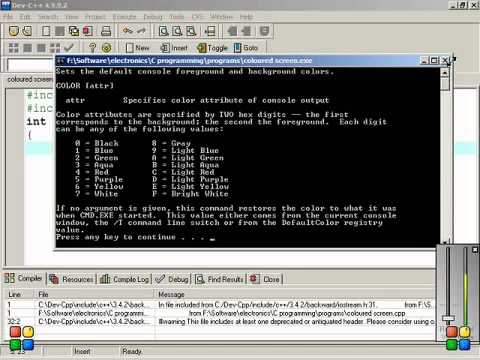Click the console window's scroll up arrow
The width and height of the screenshot is (480, 360).
445,72
